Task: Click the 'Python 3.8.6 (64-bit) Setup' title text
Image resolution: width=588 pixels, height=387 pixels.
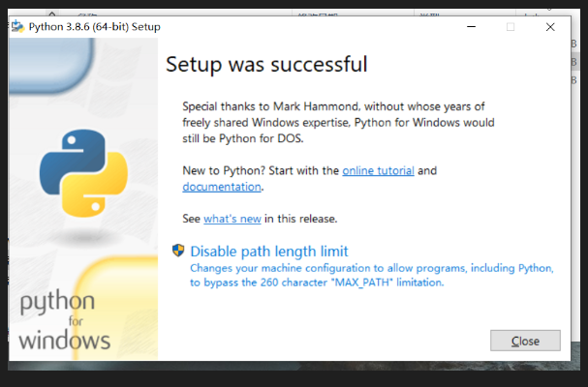Action: (x=93, y=27)
